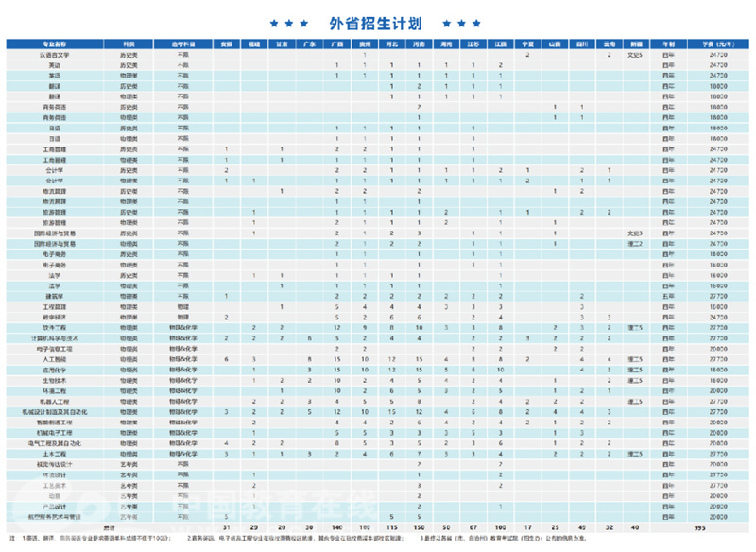
Task: Click the 应用化学 major name
Action: 55,371
